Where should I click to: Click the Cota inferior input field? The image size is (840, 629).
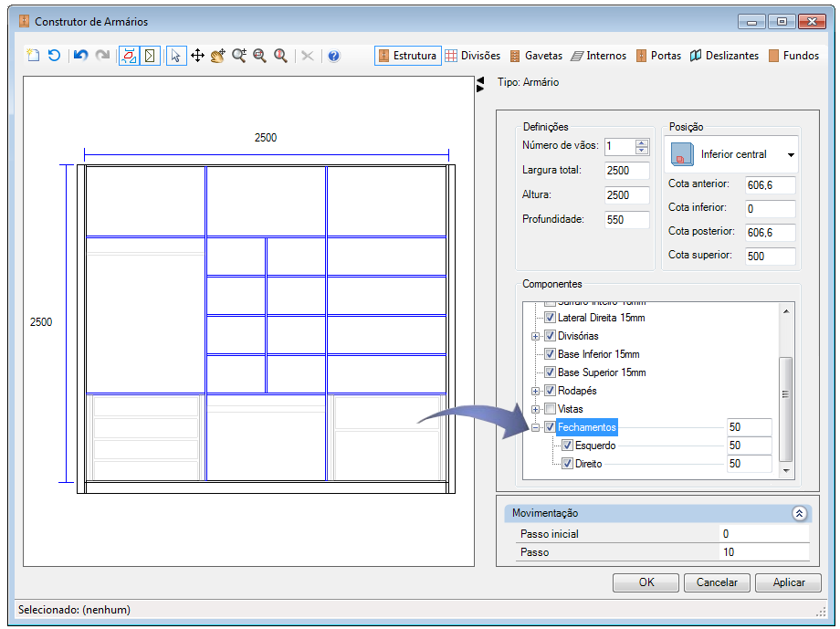tap(771, 208)
